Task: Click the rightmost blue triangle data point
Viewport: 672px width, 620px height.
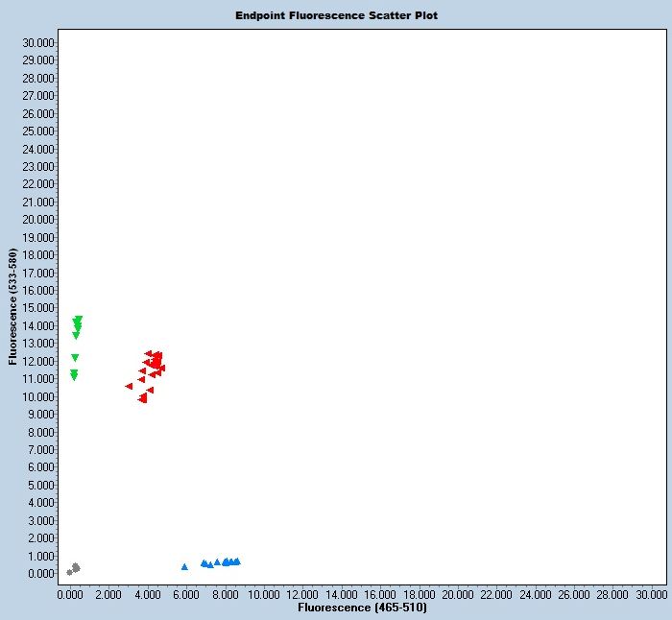Action: [x=237, y=561]
